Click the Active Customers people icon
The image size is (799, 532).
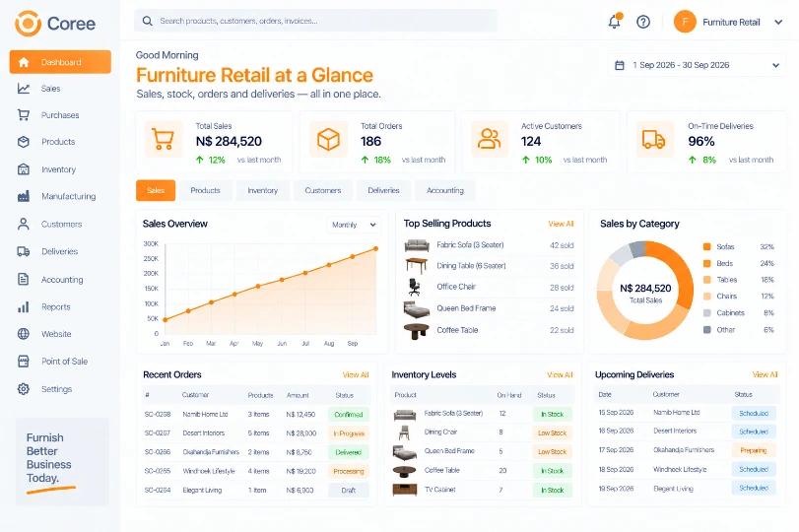click(490, 139)
